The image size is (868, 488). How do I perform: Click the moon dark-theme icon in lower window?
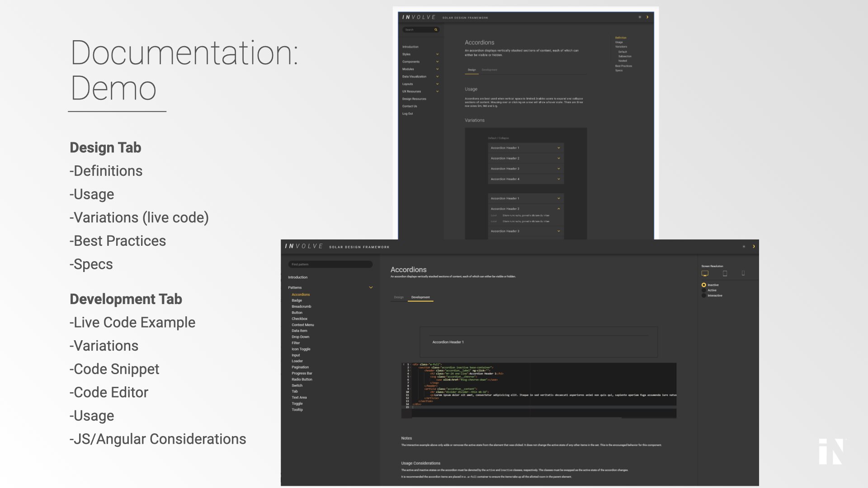coord(754,246)
